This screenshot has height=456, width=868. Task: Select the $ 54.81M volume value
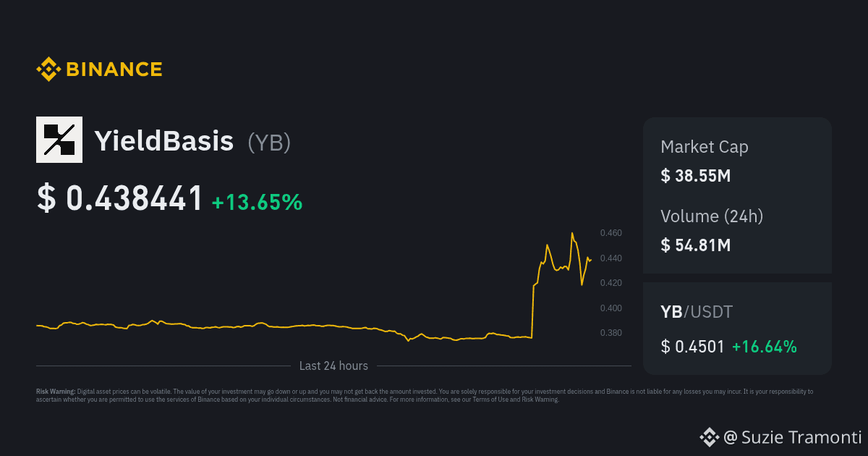(x=696, y=245)
